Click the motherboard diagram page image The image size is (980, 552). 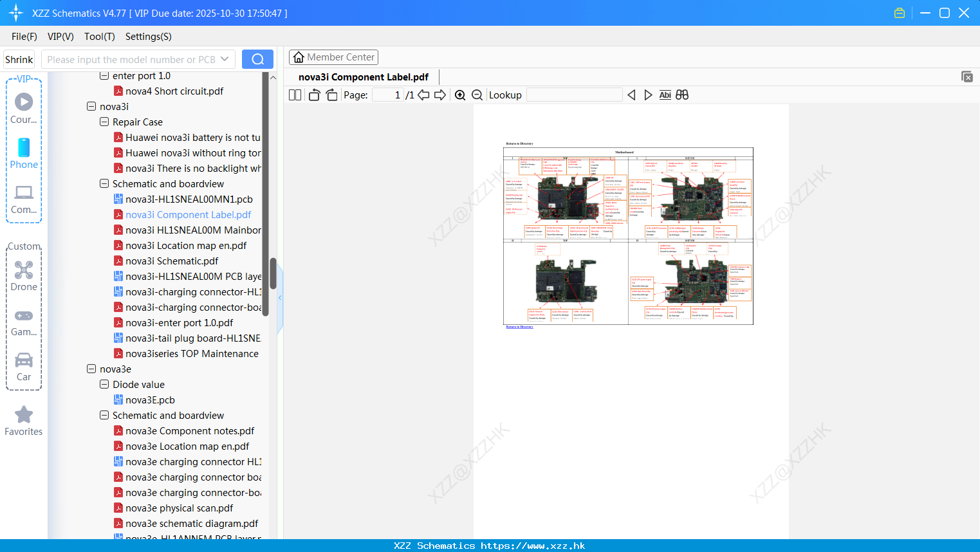[628, 236]
